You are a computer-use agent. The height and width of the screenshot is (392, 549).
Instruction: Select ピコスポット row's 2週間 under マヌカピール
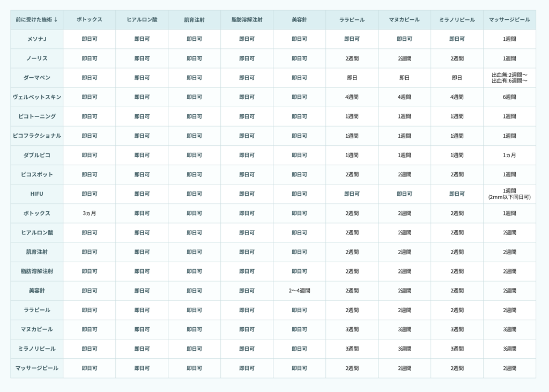click(x=404, y=174)
